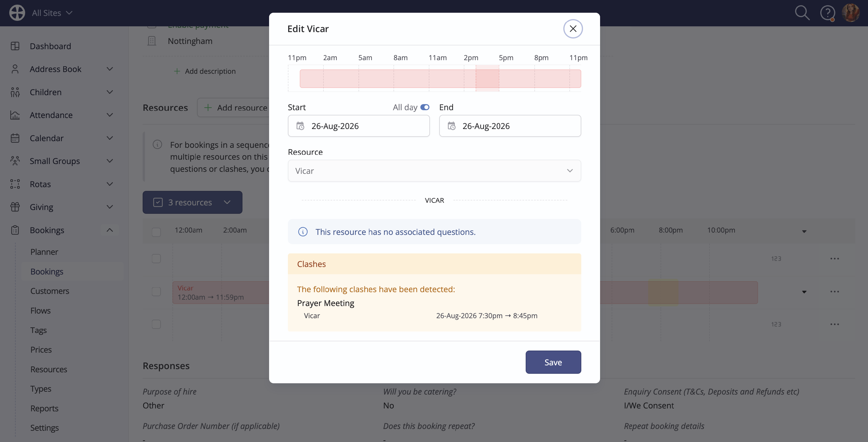Click the Rotas sidebar icon
868x442 pixels.
point(15,184)
